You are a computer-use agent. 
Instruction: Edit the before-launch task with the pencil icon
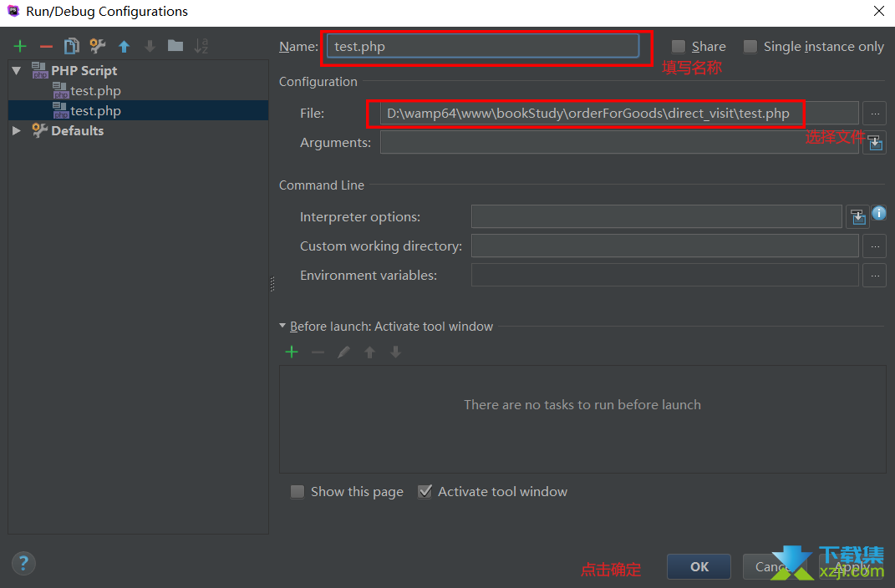(x=343, y=352)
